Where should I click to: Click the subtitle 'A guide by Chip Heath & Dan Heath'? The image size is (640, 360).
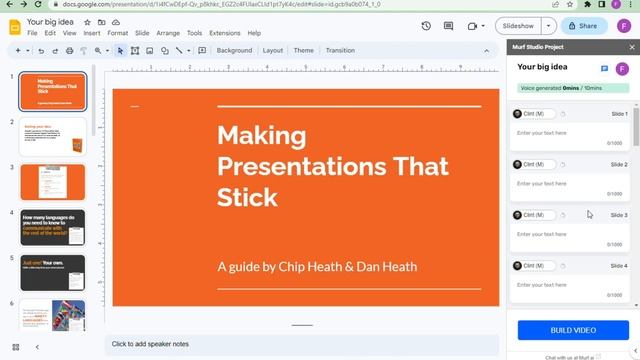click(317, 267)
